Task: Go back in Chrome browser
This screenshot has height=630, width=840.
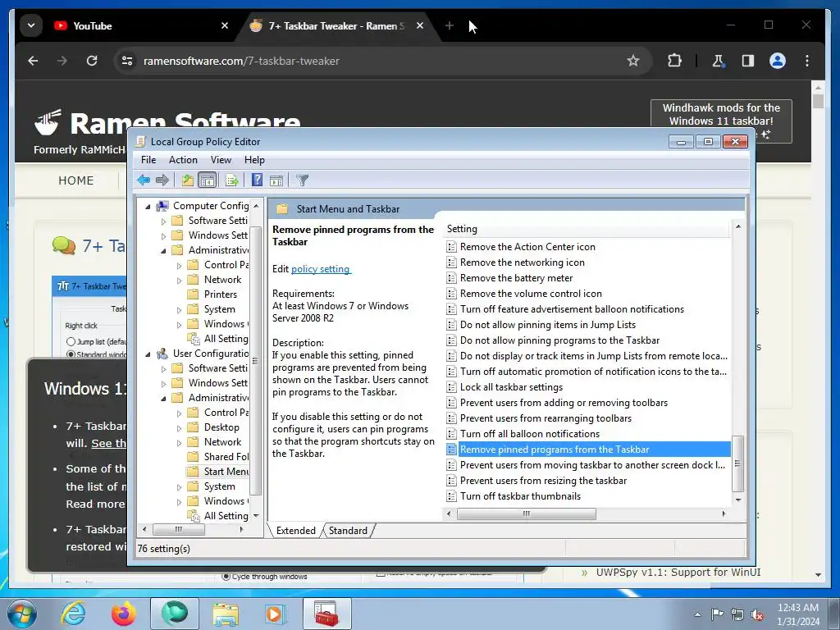Action: coord(33,61)
